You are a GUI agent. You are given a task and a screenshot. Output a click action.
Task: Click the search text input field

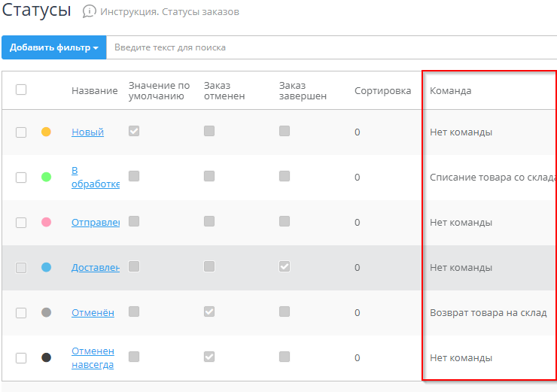tap(331, 47)
